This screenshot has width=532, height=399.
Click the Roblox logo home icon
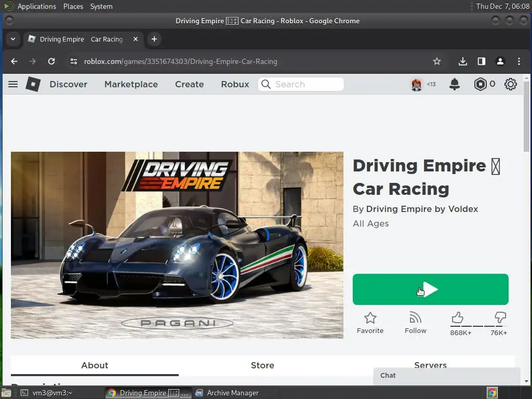point(33,84)
